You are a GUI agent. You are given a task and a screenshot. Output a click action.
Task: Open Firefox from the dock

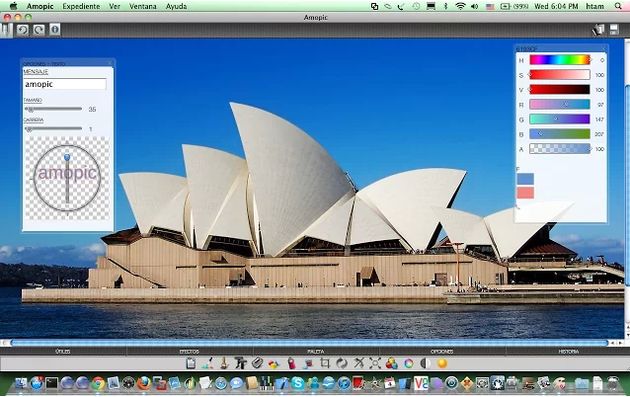tap(143, 383)
